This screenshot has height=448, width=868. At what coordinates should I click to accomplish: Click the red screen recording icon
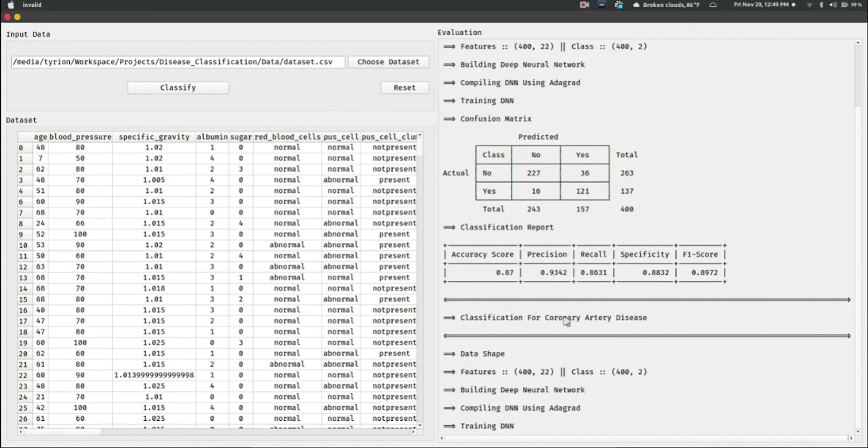click(x=584, y=5)
